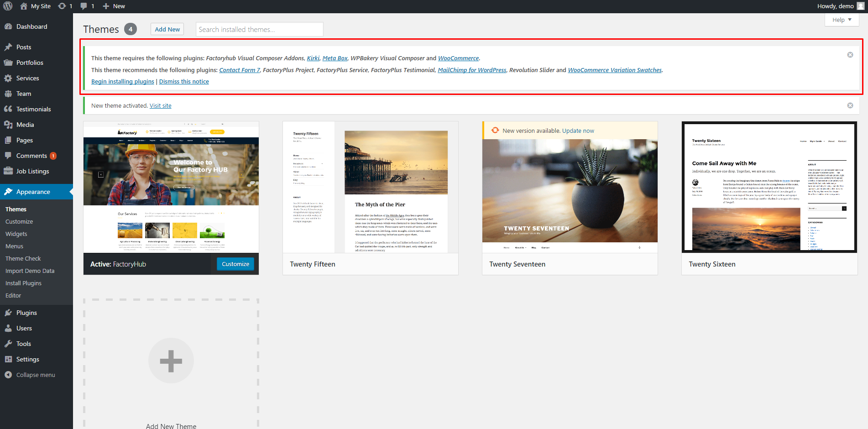Open the Twenty Sixteen theme preview thumbnail
The image size is (868, 429).
pos(769,187)
